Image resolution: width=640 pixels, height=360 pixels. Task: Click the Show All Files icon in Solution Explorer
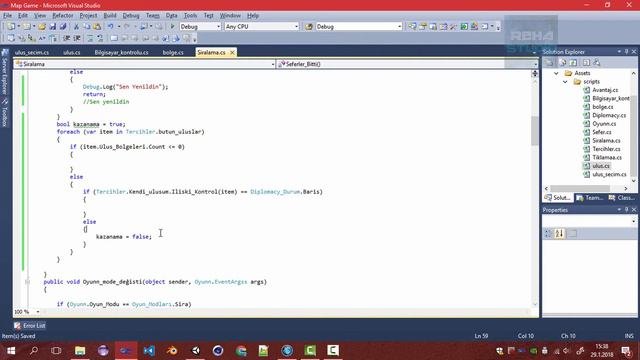tap(563, 62)
